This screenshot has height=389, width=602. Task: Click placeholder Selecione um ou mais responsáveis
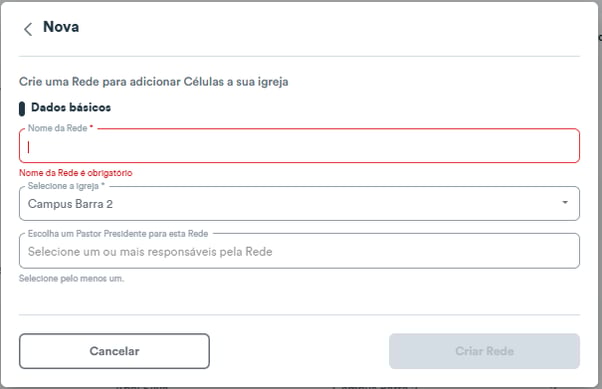point(150,252)
